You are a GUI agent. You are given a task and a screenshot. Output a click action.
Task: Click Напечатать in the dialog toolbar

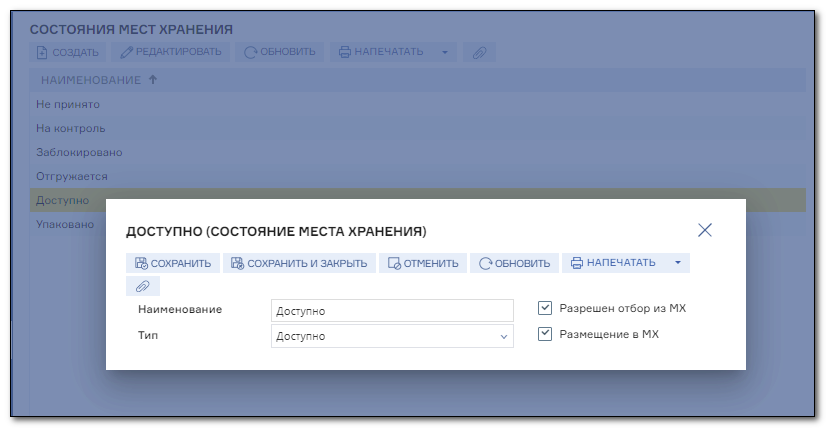614,263
